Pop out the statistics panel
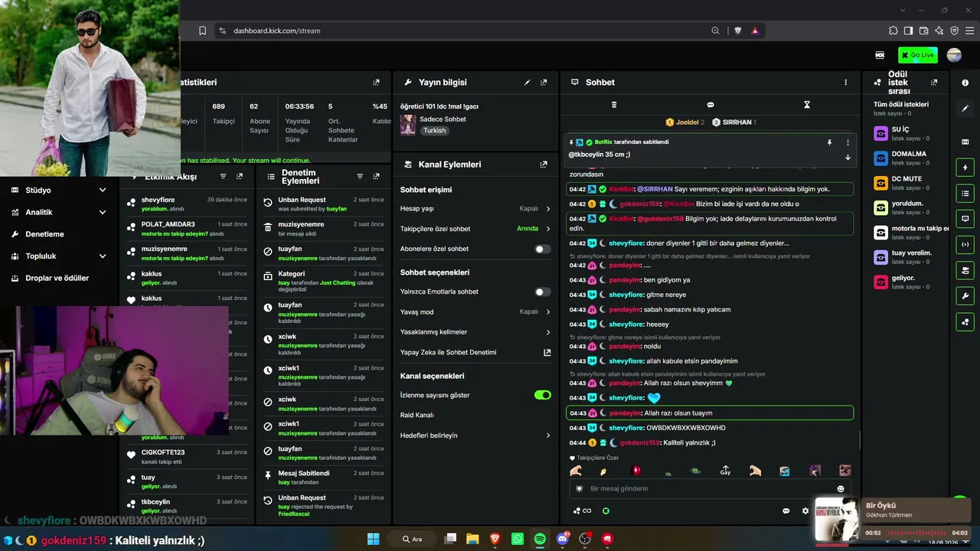 [376, 83]
